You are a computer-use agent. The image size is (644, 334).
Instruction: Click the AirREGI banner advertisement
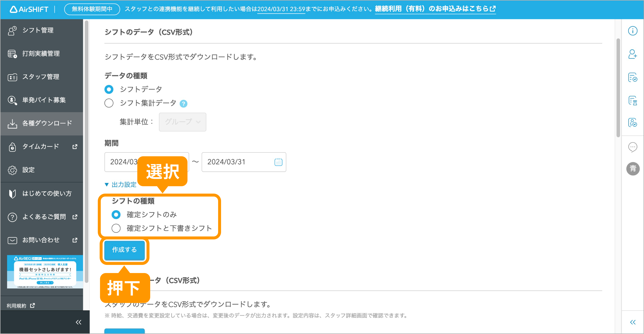(x=45, y=272)
